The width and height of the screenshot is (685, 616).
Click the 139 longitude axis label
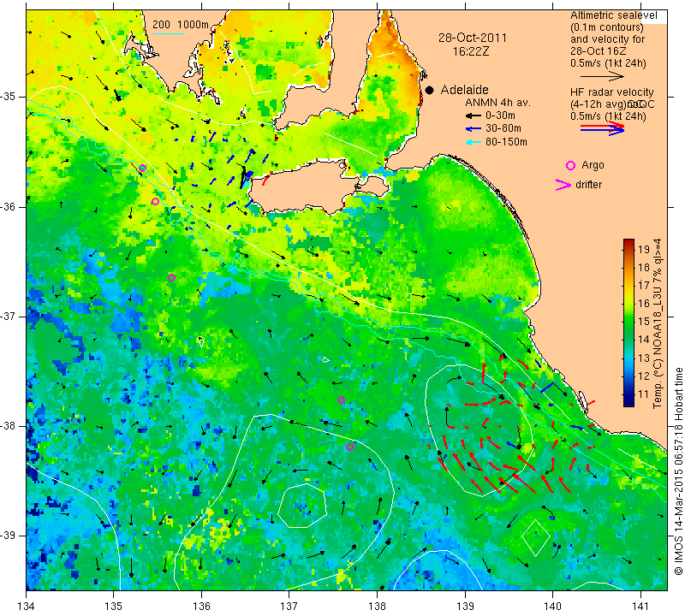tap(465, 607)
